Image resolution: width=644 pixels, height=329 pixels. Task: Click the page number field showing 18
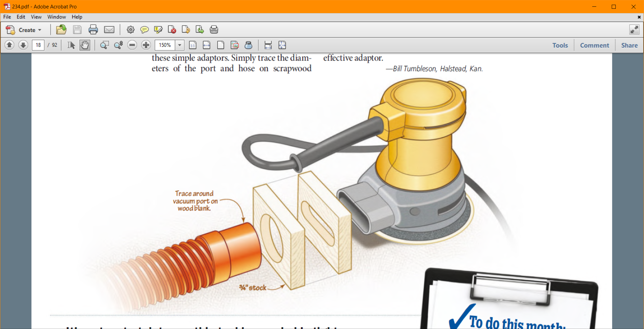pyautogui.click(x=38, y=45)
